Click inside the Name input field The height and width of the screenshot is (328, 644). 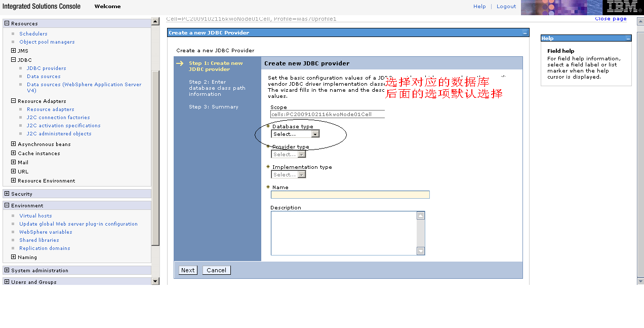(350, 195)
